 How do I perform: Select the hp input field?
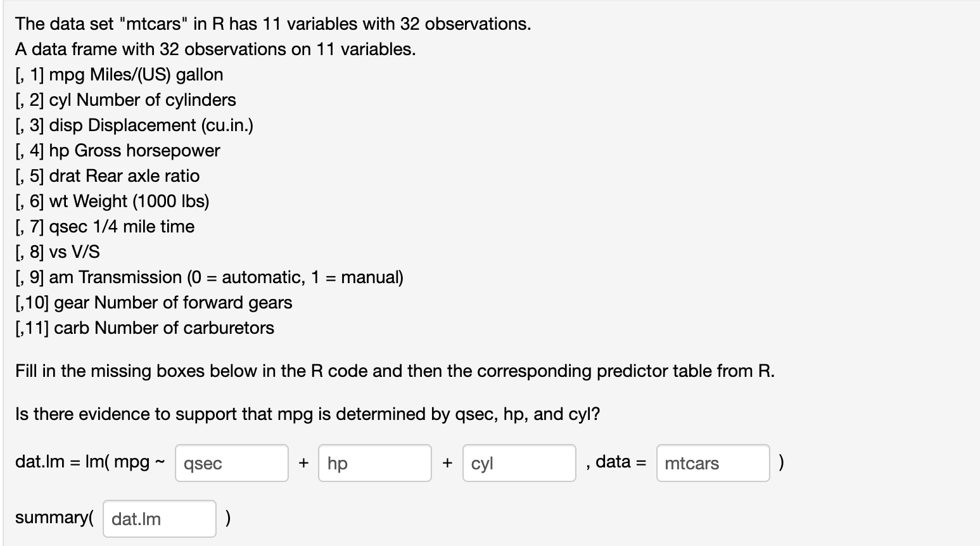[374, 463]
